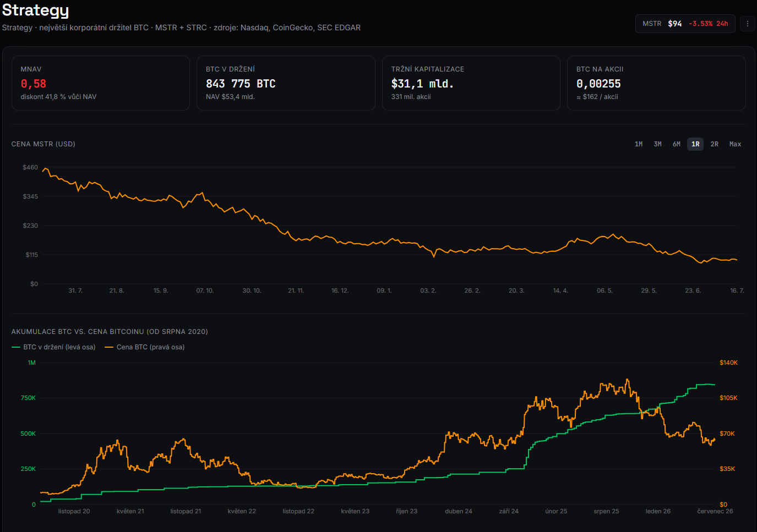757x532 pixels.
Task: Toggle the Cena BTC legend series
Action: (145, 347)
